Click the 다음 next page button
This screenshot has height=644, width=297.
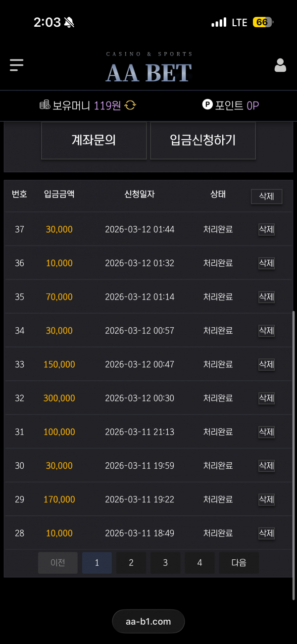point(239,563)
